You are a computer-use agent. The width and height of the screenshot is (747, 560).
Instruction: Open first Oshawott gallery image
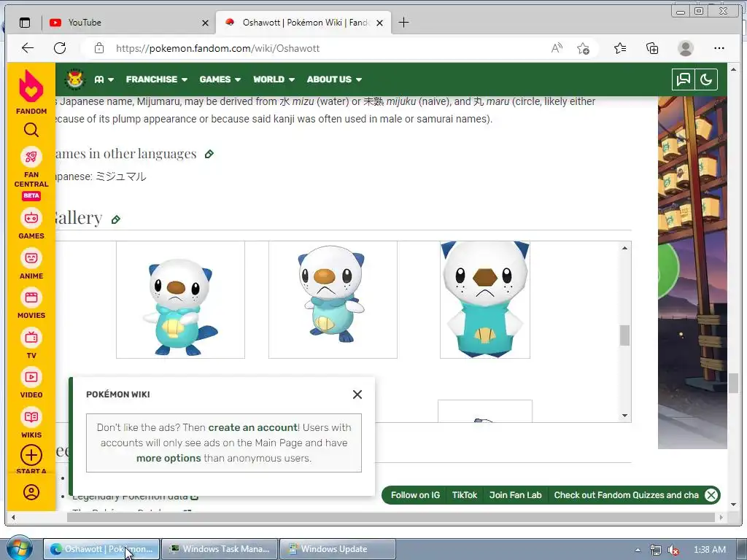click(x=181, y=300)
